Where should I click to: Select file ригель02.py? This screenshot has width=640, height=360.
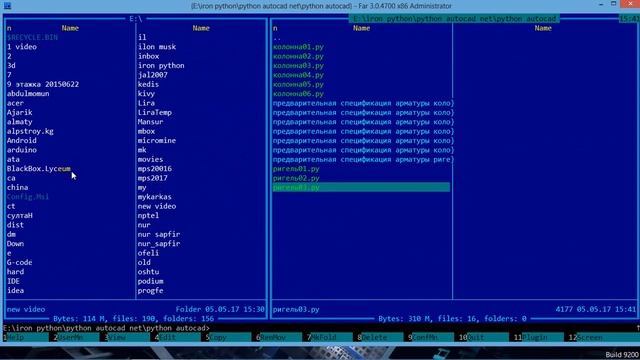[296, 178]
